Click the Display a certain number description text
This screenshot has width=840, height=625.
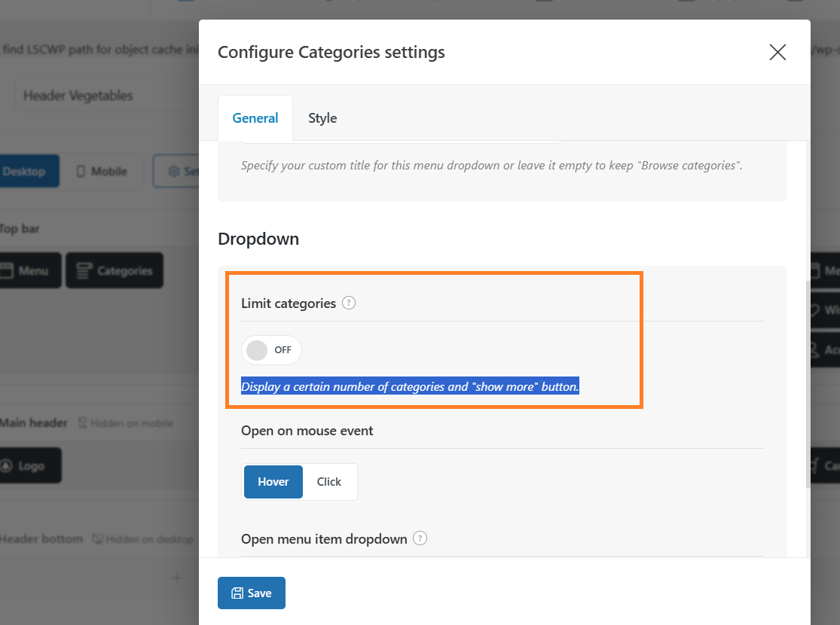point(410,386)
